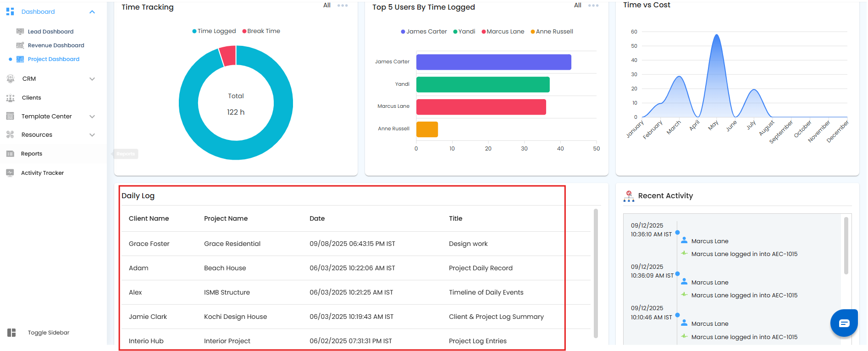Screen dimensions: 868x351
Task: Open Top 5 Users three-dot options menu
Action: [593, 6]
